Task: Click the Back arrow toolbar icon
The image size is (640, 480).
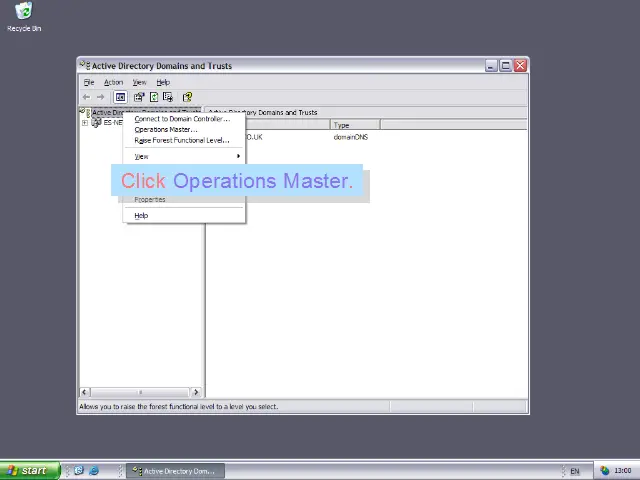Action: tap(86, 97)
